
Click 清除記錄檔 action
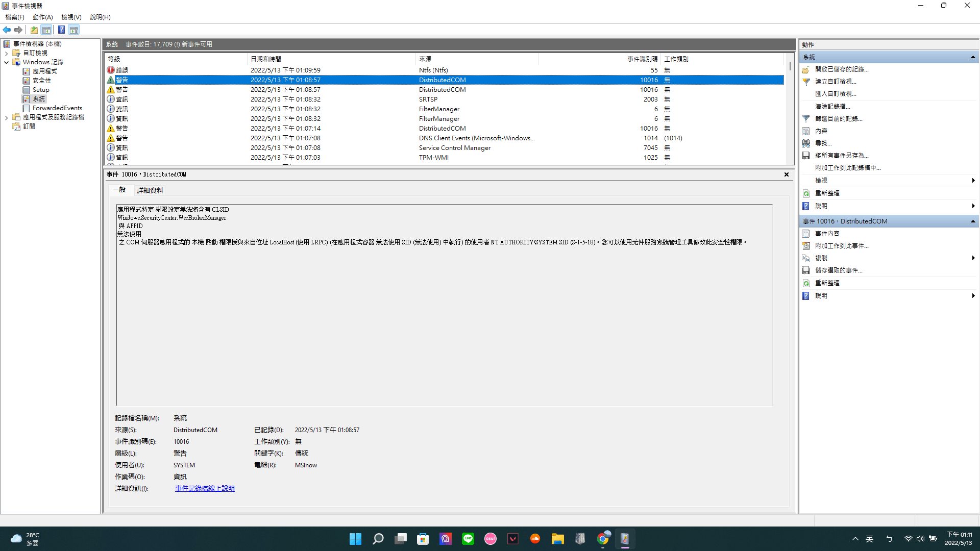pyautogui.click(x=832, y=107)
